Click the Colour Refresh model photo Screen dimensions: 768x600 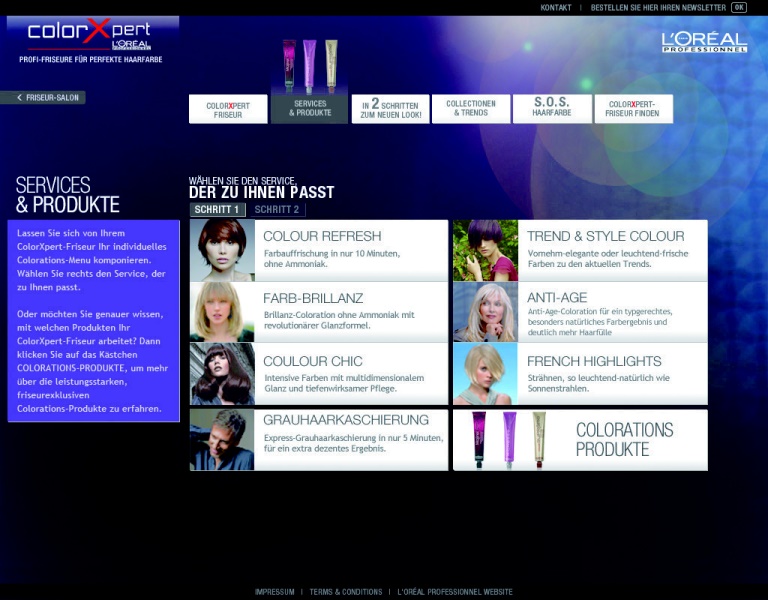222,250
